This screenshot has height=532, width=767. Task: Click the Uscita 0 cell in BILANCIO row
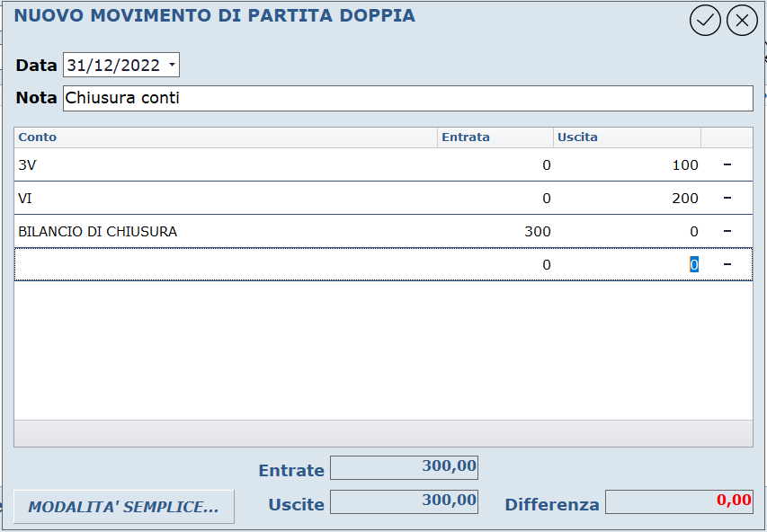tap(627, 231)
